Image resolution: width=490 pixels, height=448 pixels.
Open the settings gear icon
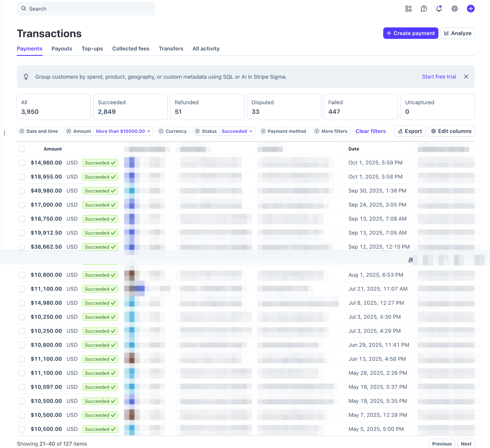click(x=455, y=9)
